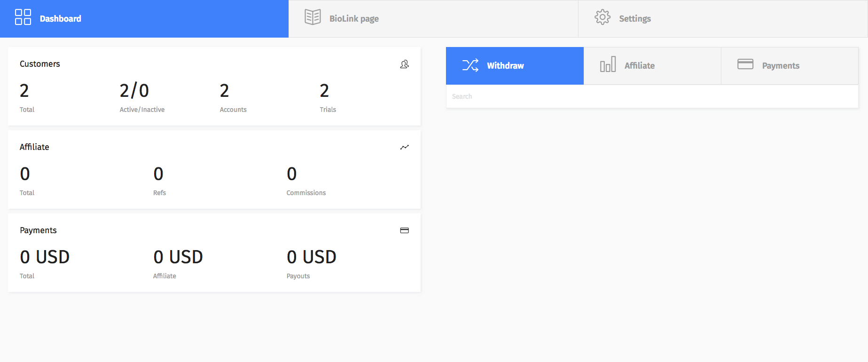Click the Refs label
The width and height of the screenshot is (868, 362).
click(159, 193)
